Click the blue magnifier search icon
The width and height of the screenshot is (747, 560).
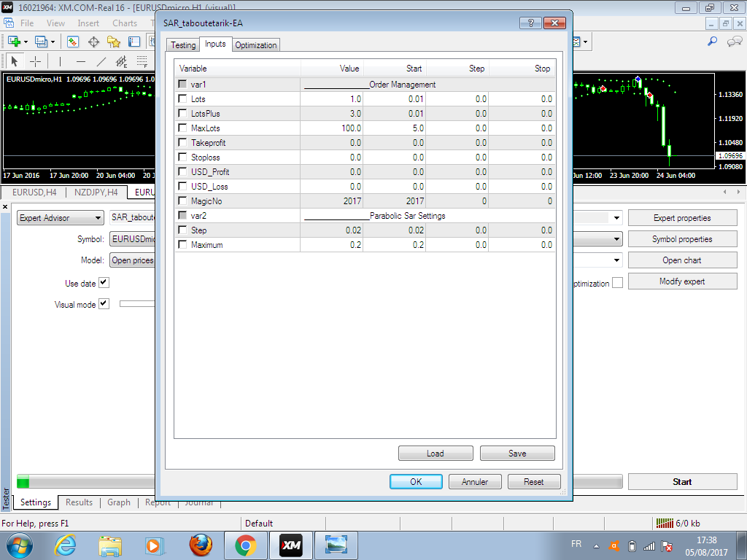(713, 42)
